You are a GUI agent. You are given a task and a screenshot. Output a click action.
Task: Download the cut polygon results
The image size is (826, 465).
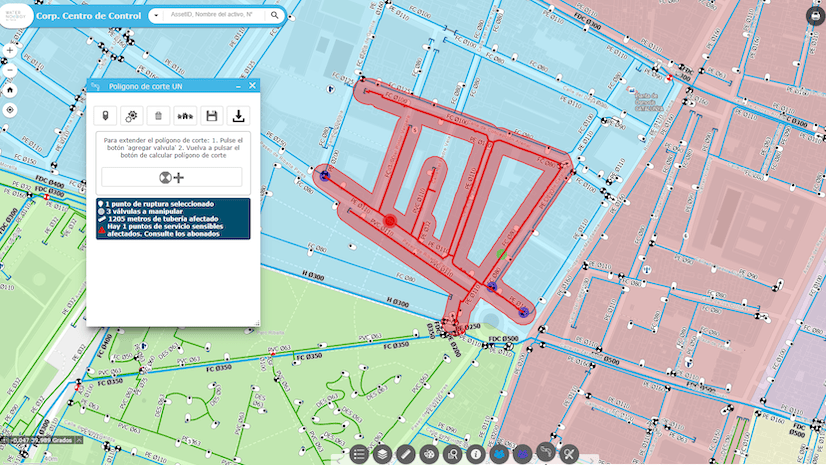(x=239, y=116)
